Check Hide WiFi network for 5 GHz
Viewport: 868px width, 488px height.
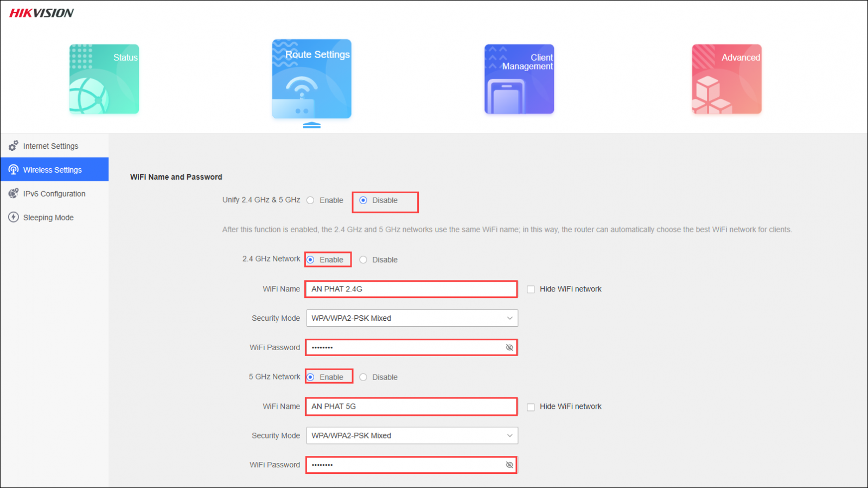click(531, 407)
